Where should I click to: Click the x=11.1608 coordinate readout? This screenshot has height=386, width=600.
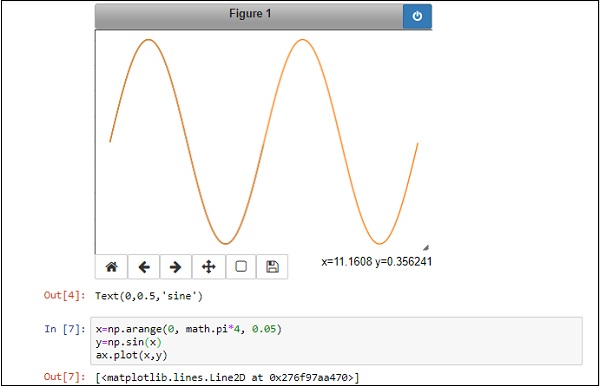(x=347, y=262)
